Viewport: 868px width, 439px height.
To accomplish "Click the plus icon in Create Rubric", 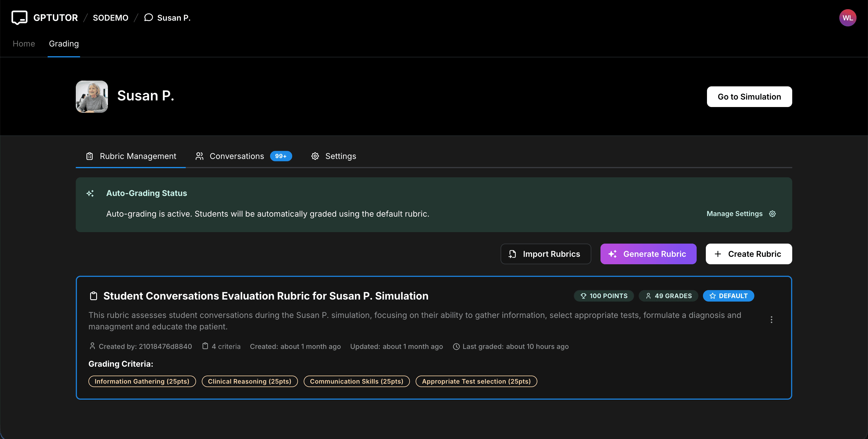I will [x=718, y=254].
